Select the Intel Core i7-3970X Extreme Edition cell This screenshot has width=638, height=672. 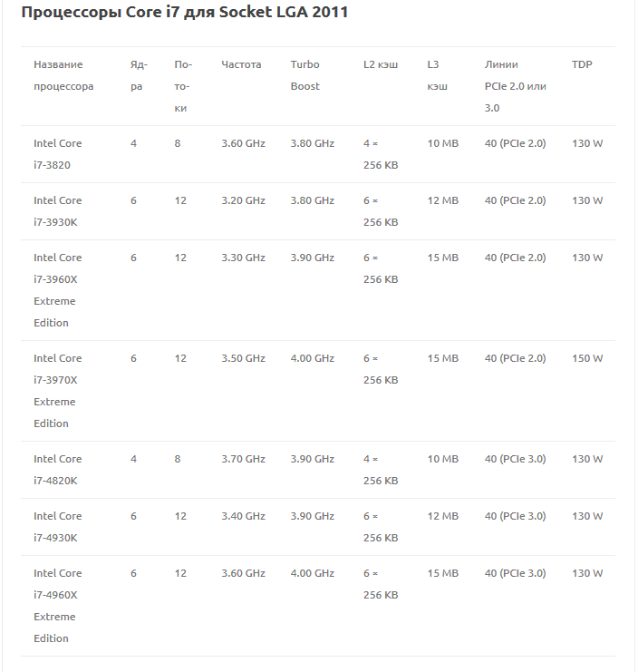click(x=58, y=391)
